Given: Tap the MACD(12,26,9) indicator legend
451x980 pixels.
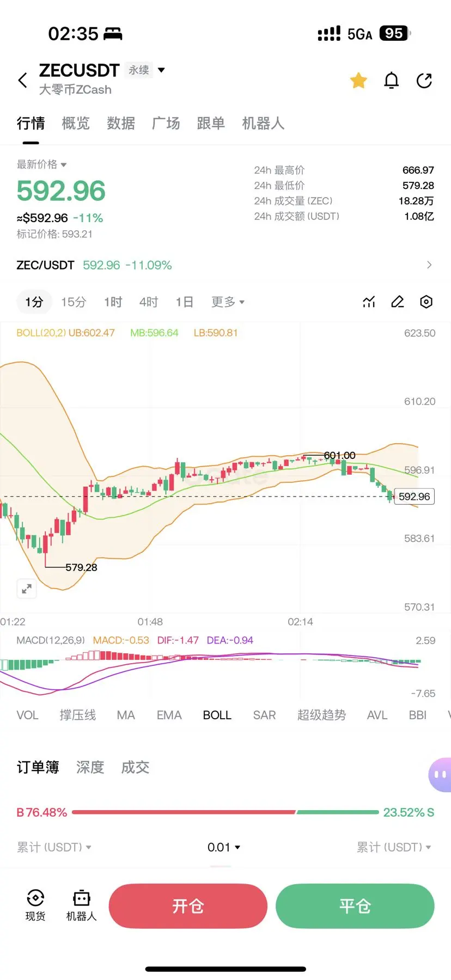Looking at the screenshot, I should (x=51, y=640).
